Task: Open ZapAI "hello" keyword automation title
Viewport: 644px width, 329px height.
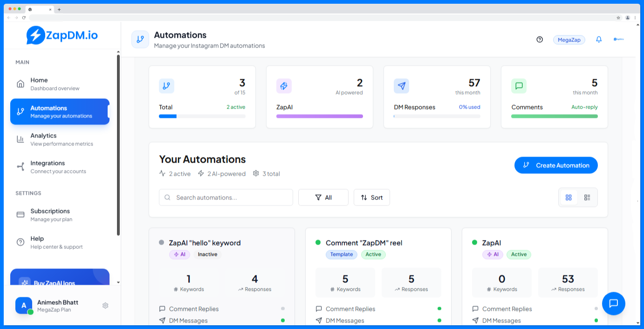Action: click(205, 243)
